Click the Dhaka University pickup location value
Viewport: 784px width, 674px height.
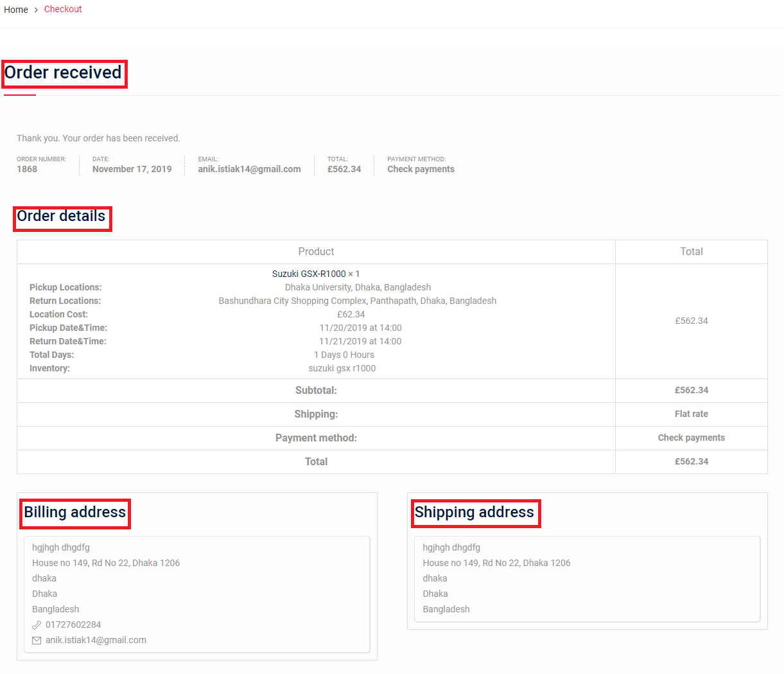pyautogui.click(x=358, y=287)
